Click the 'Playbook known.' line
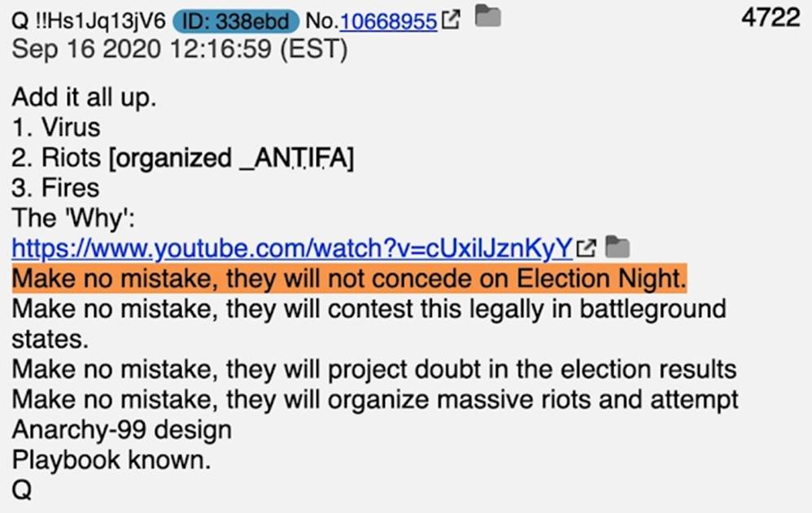Viewport: 812px width, 513px height. (111, 459)
